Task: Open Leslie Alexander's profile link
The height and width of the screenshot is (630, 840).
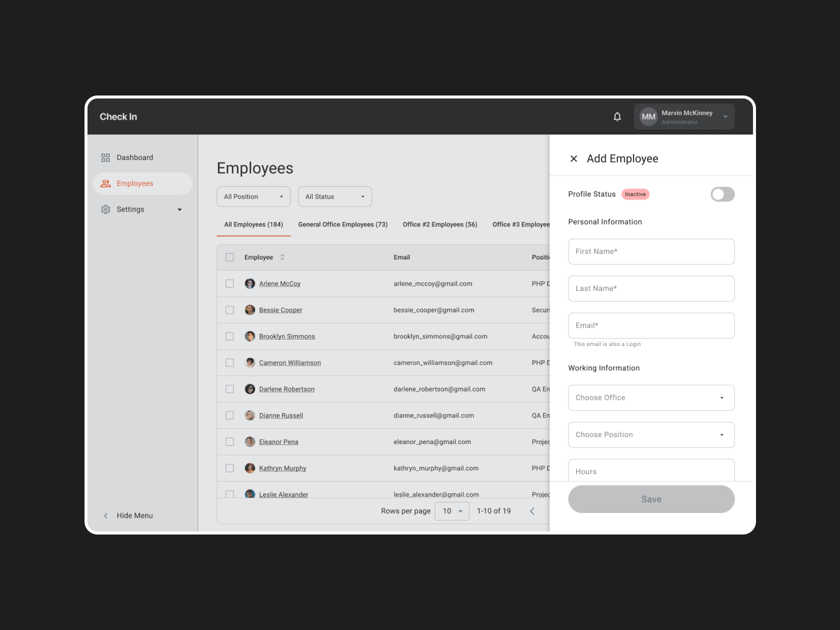Action: coord(283,494)
